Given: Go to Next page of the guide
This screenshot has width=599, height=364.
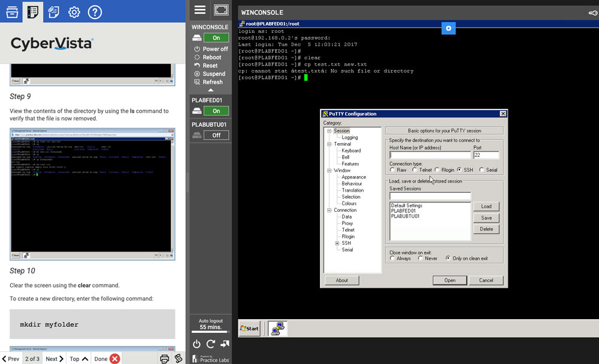Looking at the screenshot, I should [55, 359].
